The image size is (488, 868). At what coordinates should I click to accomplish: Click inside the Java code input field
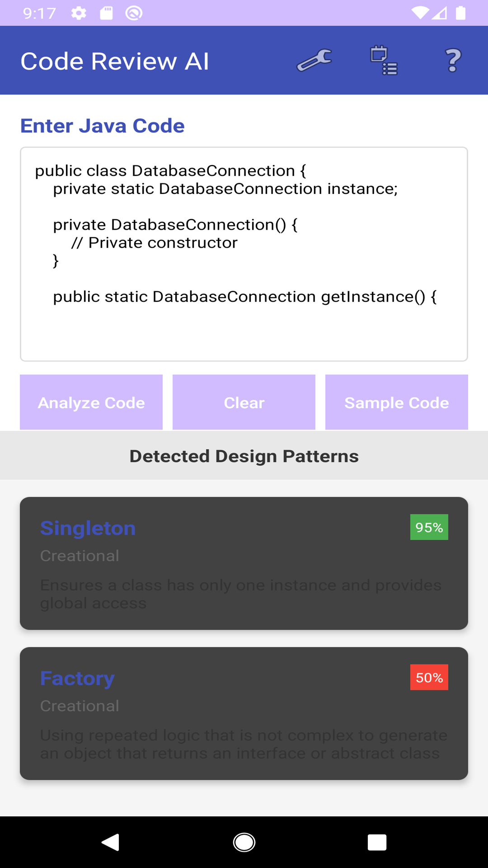pos(244,254)
